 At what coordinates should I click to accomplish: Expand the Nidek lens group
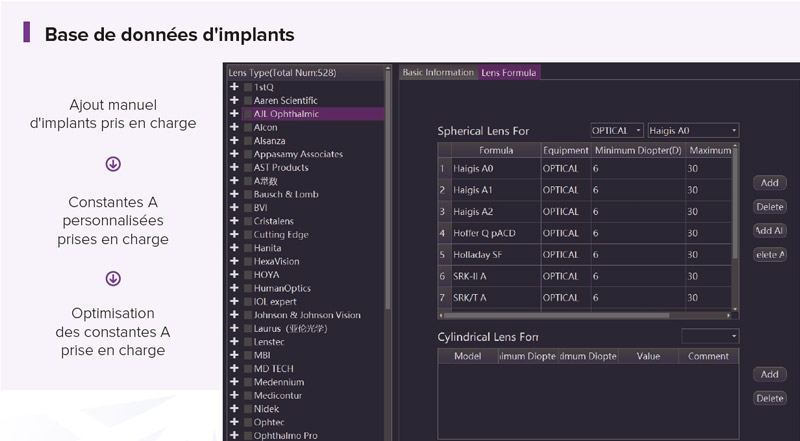pyautogui.click(x=234, y=409)
